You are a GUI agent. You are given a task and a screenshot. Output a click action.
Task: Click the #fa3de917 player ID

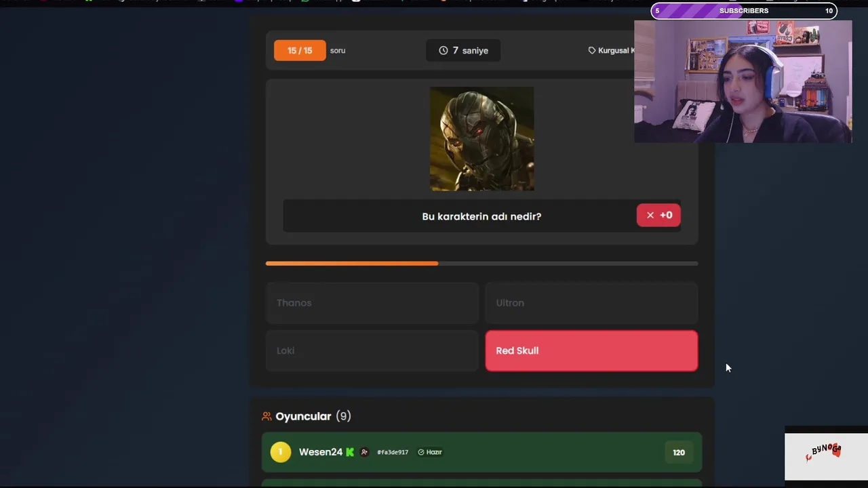pos(393,452)
